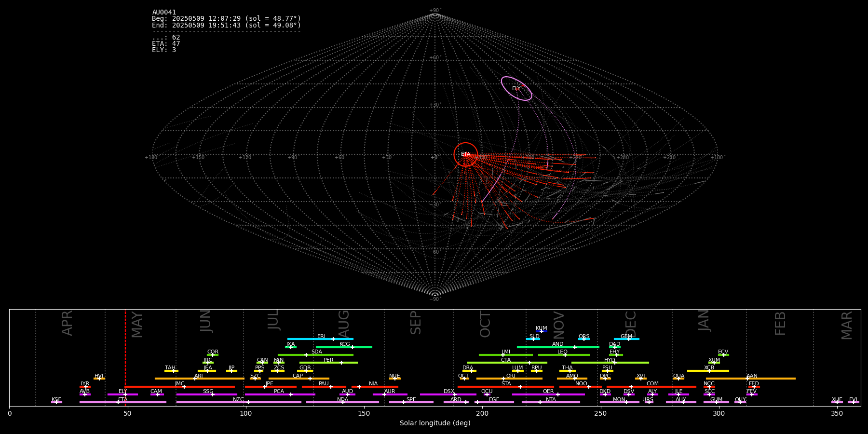Select the ORS shower bar label
This screenshot has height=434, width=868.
tap(584, 337)
